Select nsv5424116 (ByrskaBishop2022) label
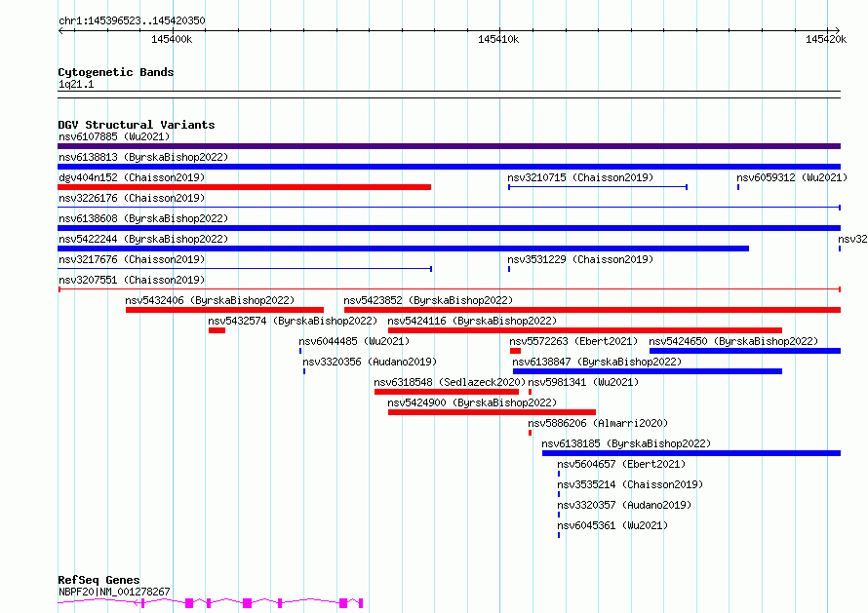 coord(472,321)
